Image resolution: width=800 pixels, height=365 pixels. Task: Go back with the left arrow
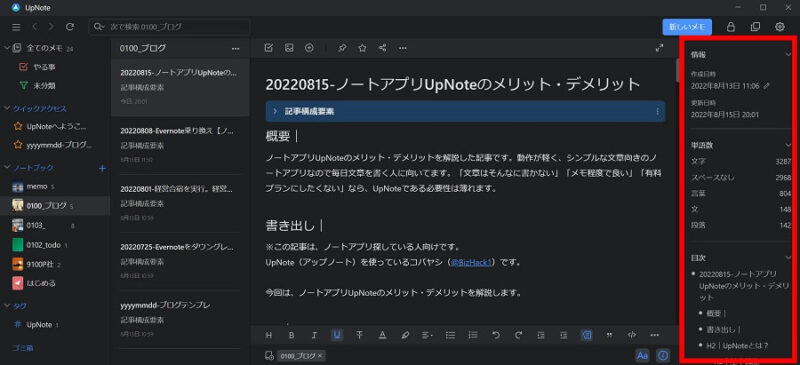click(34, 27)
